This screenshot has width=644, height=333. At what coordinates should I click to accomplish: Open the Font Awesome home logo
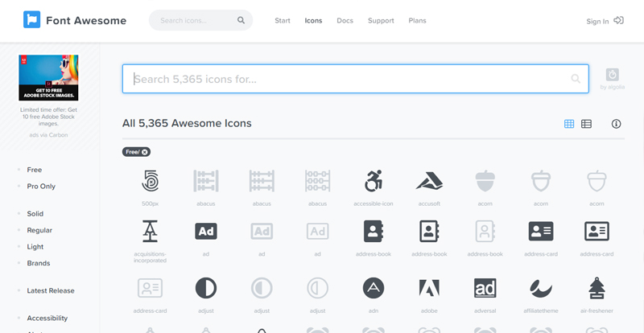[x=75, y=20]
